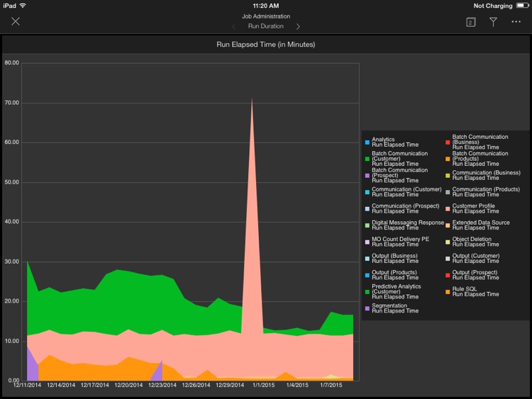This screenshot has width=532, height=399.
Task: Tap the Rule SQL legend label
Action: pos(475,291)
